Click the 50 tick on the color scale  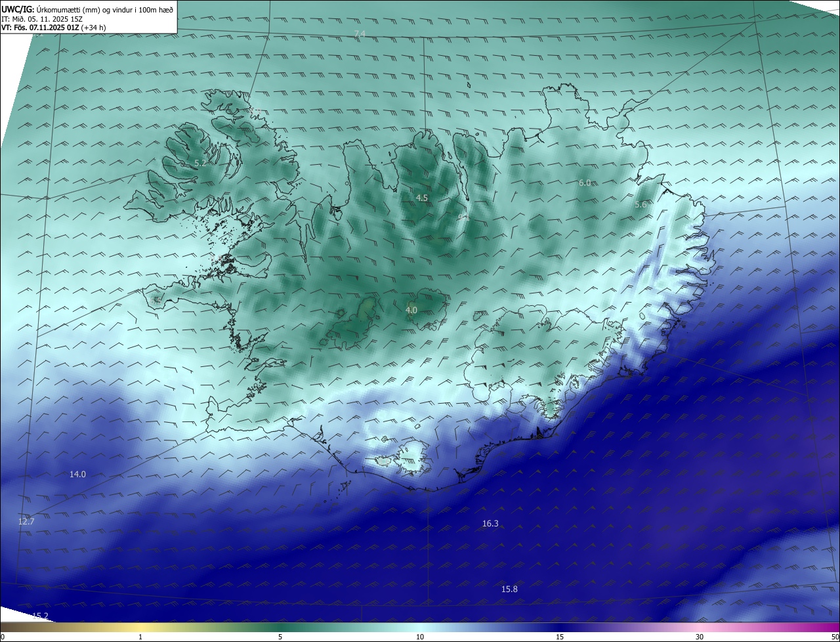[x=835, y=637]
